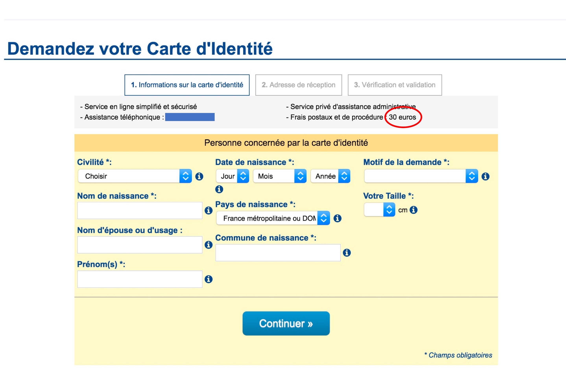Click info icon next to Votre Taille cm
The height and width of the screenshot is (392, 566).
click(414, 210)
